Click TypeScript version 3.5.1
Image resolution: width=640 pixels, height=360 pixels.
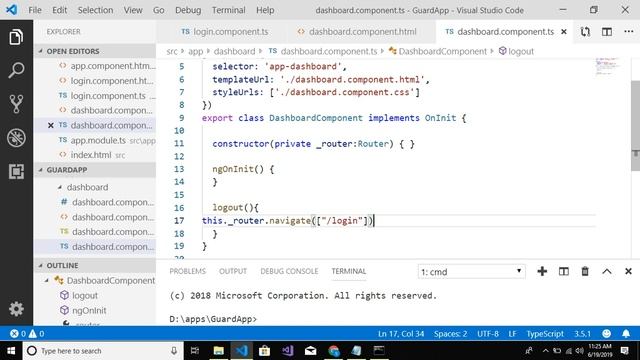582,334
